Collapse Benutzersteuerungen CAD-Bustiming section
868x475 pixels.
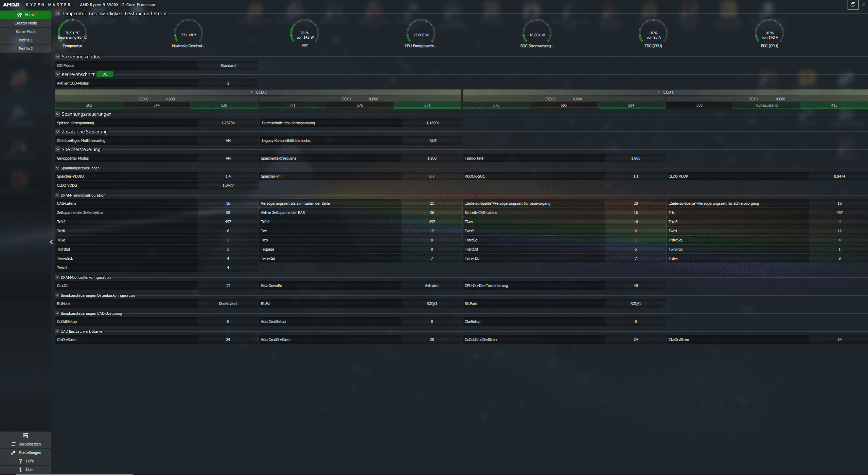(x=57, y=313)
